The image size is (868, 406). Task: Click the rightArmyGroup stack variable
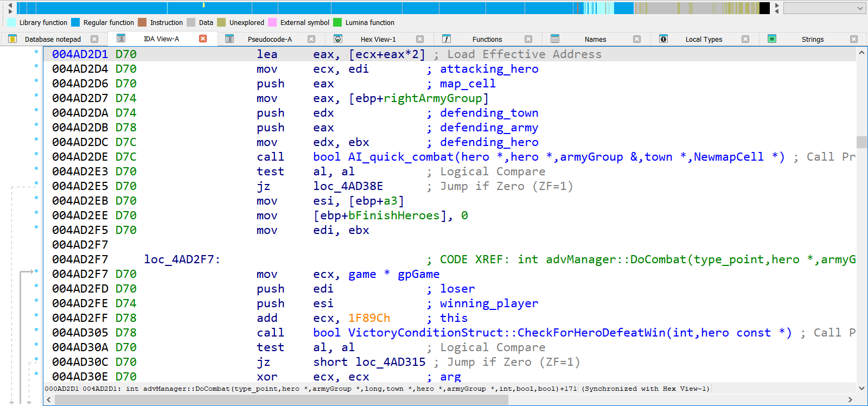pos(433,98)
